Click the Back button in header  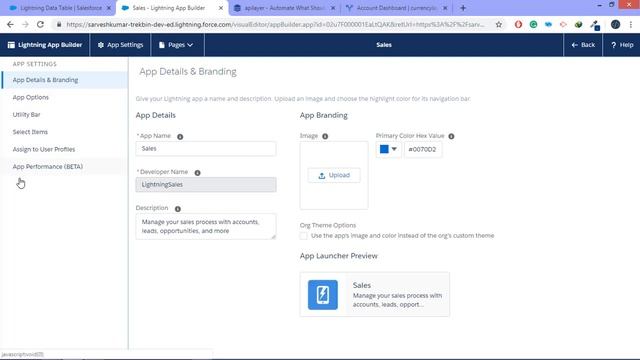click(583, 45)
